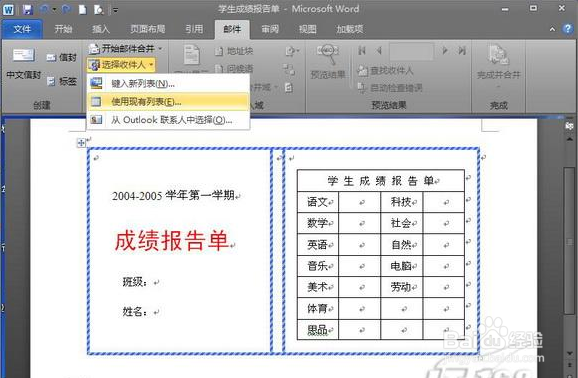Open the 开始邮件合并 dropdown
The height and width of the screenshot is (378, 578).
(126, 48)
